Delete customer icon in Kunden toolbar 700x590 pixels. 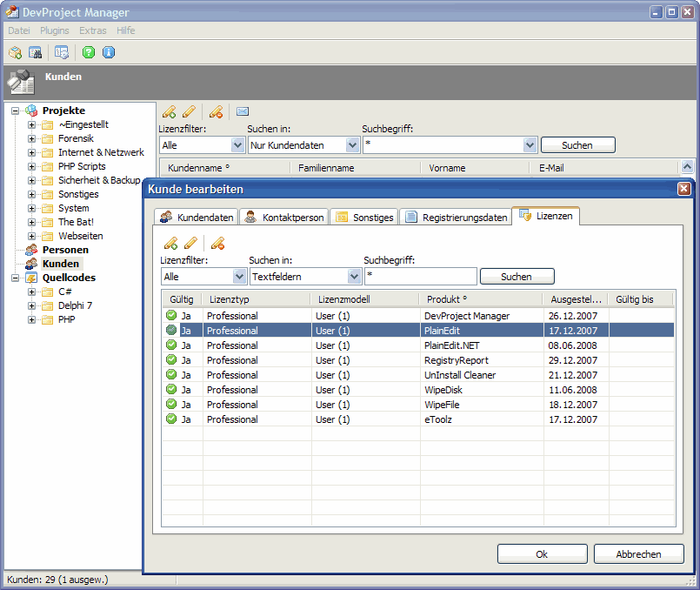(216, 111)
